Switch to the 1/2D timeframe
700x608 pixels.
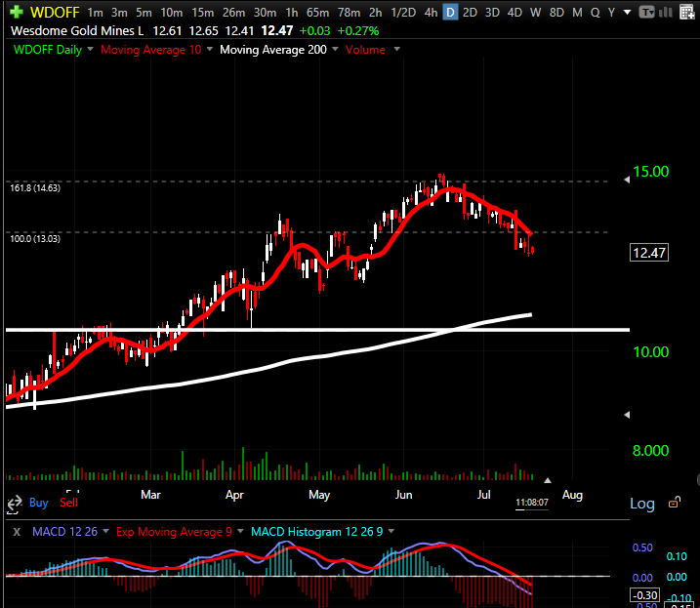click(x=403, y=13)
